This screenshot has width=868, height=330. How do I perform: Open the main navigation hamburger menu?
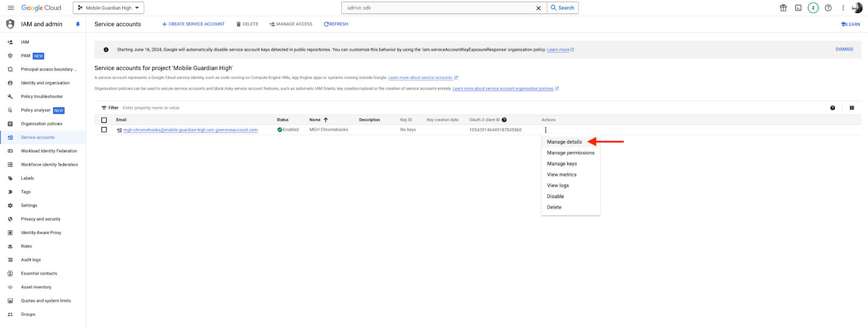tap(10, 8)
